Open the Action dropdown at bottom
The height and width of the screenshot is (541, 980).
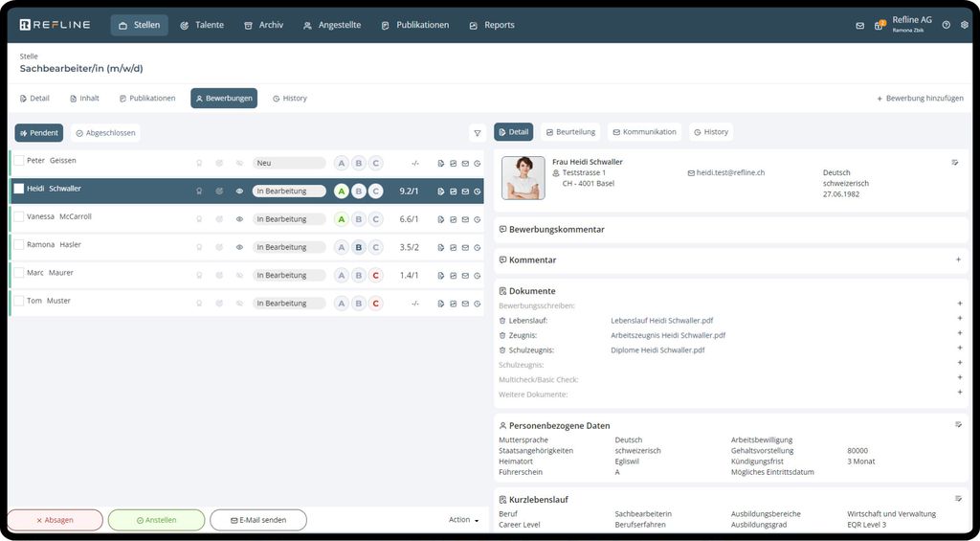(x=463, y=520)
